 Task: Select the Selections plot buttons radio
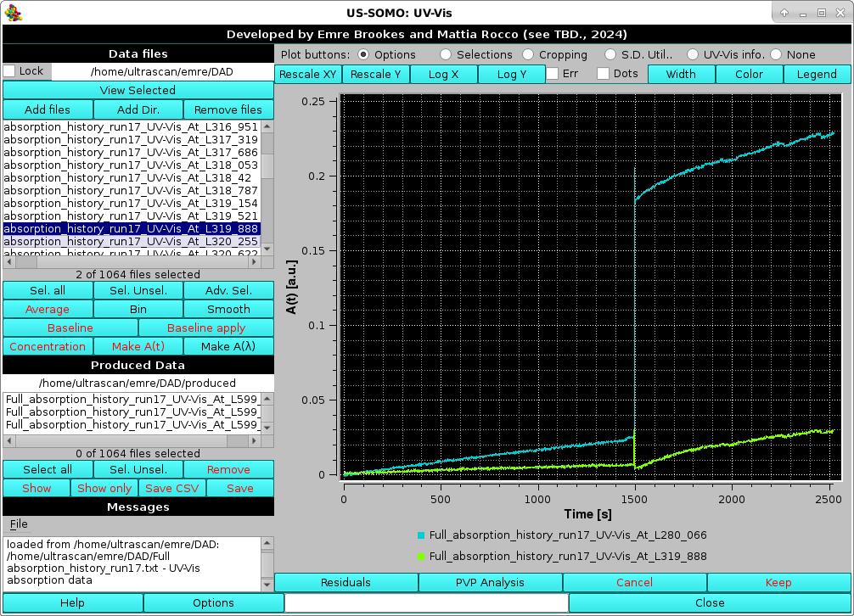(x=446, y=54)
